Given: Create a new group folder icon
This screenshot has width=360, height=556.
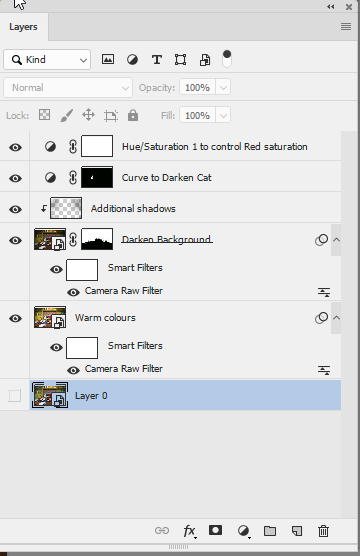Looking at the screenshot, I should (270, 531).
